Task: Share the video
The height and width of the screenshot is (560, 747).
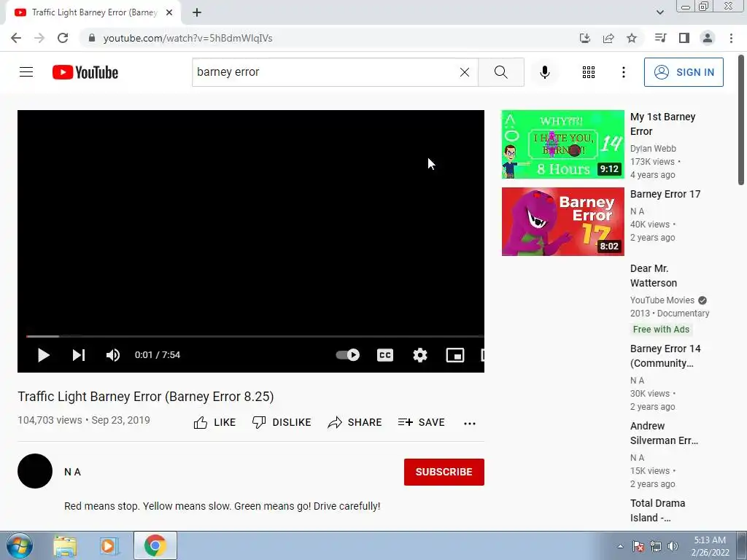Action: [x=355, y=422]
